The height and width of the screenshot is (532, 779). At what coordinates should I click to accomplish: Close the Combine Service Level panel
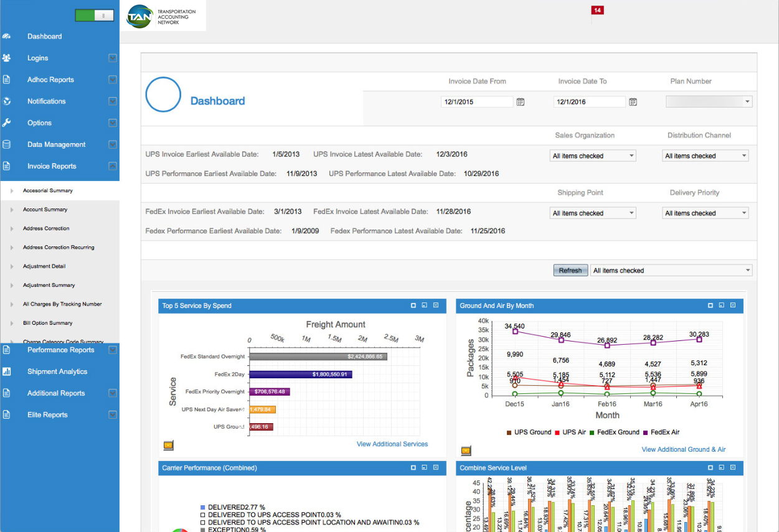tap(733, 467)
